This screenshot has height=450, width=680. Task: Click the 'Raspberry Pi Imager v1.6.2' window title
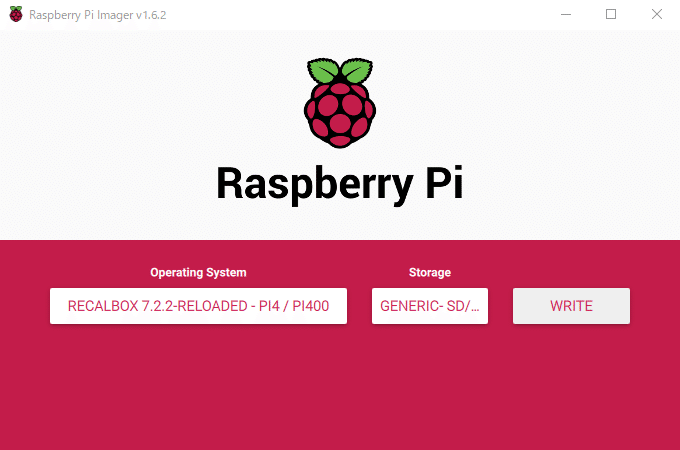pos(98,15)
